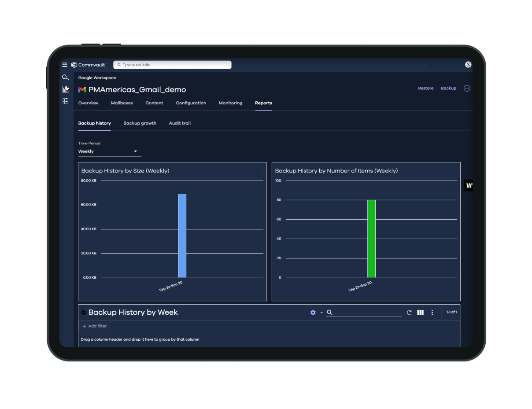Viewport: 532px width, 409px height.
Task: Click the more actions ellipsis next to Backup
Action: [x=467, y=88]
